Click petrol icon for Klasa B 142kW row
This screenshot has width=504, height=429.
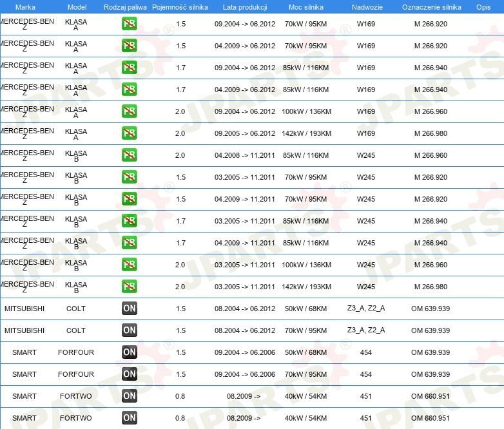coord(129,286)
